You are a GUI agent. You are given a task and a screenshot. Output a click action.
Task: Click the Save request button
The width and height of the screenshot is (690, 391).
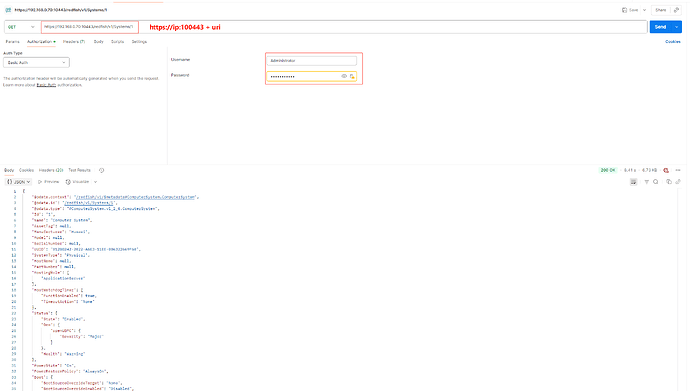point(630,10)
